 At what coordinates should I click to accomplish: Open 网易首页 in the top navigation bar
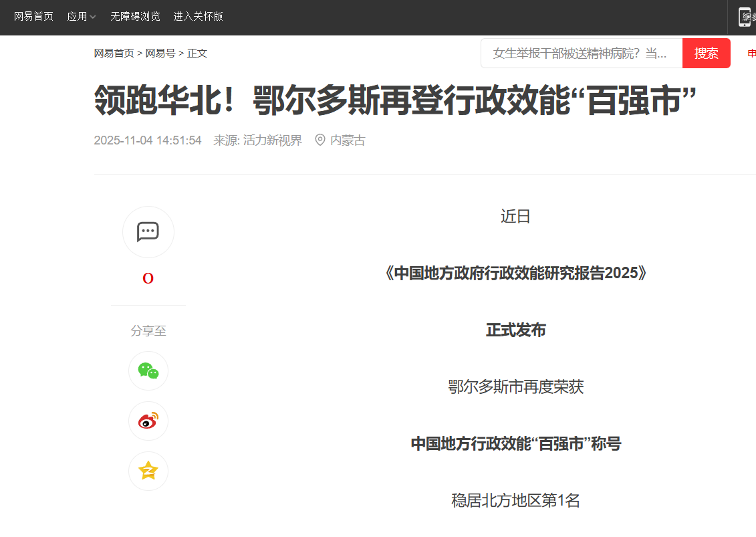[x=33, y=17]
